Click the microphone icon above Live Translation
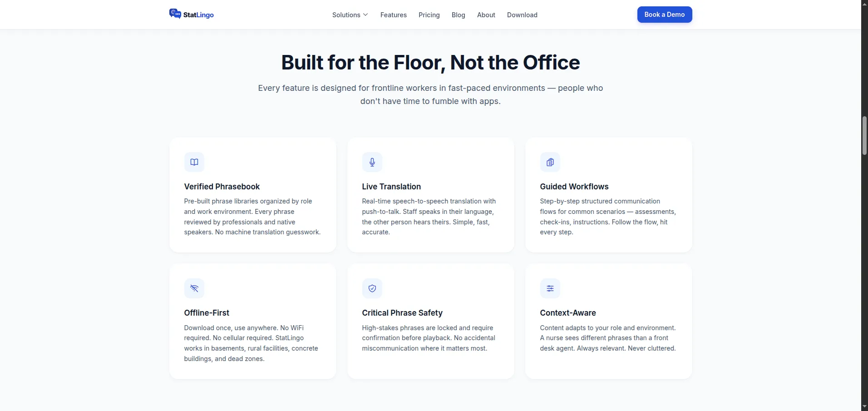Image resolution: width=868 pixels, height=411 pixels. (372, 162)
